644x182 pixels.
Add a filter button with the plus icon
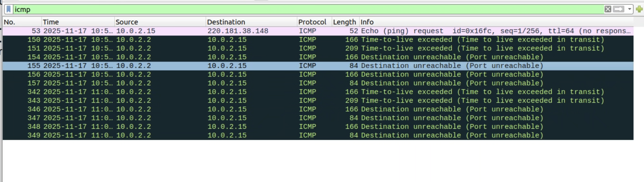click(639, 9)
